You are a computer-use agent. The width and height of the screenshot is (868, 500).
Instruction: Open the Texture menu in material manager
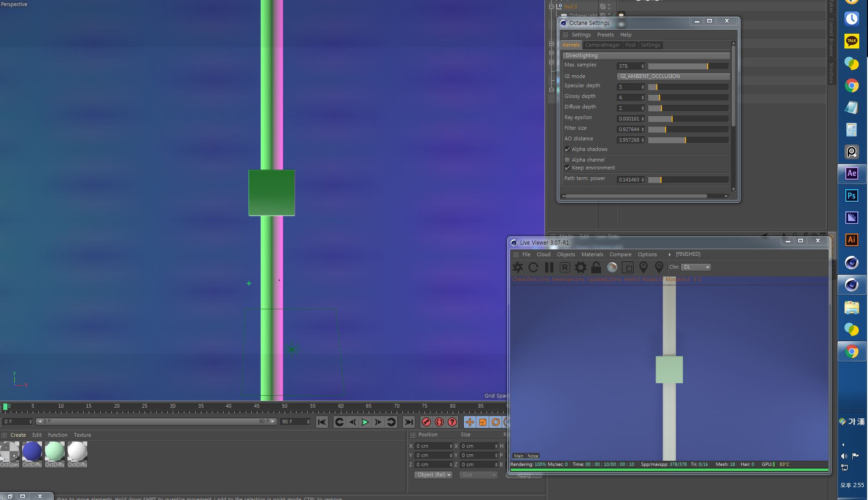click(82, 435)
